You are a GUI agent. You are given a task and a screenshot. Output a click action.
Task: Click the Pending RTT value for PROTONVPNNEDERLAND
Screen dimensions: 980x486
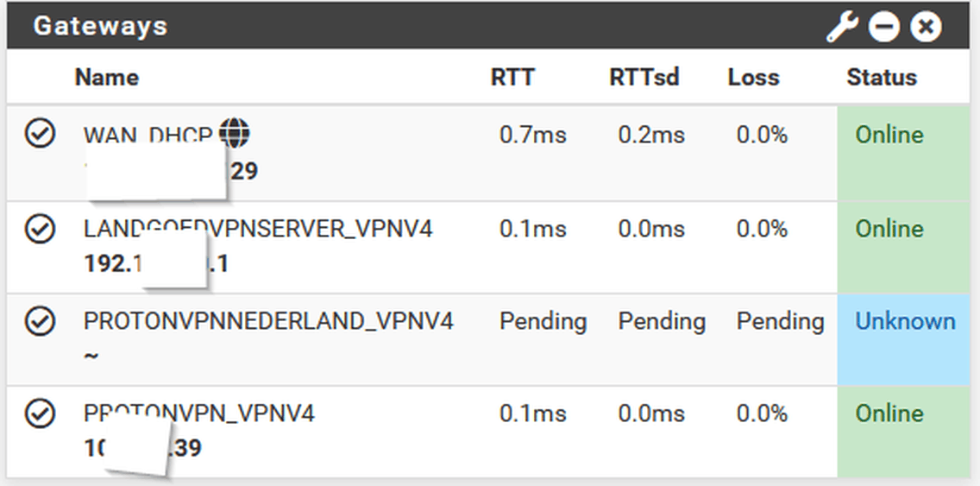point(543,321)
